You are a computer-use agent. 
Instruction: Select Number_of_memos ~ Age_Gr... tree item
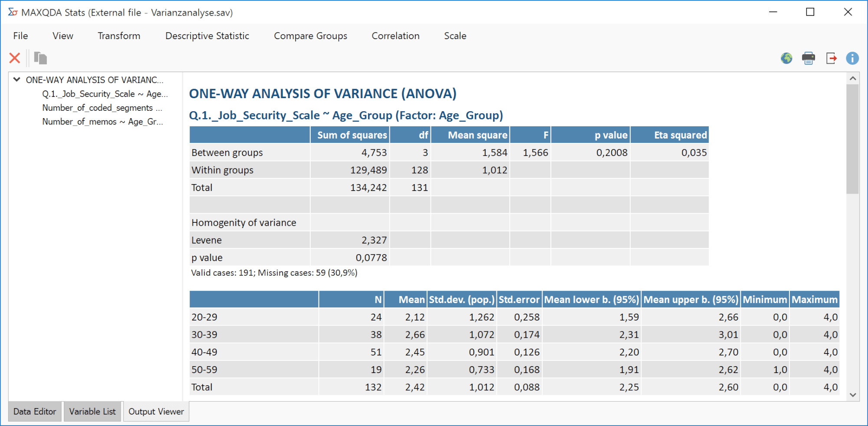[x=102, y=122]
